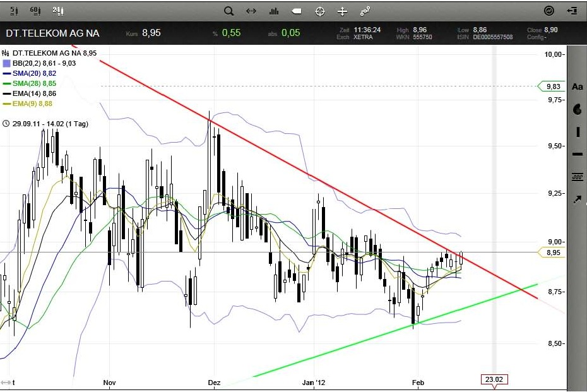
Task: Click the Low 8,86 value
Action: coord(480,30)
